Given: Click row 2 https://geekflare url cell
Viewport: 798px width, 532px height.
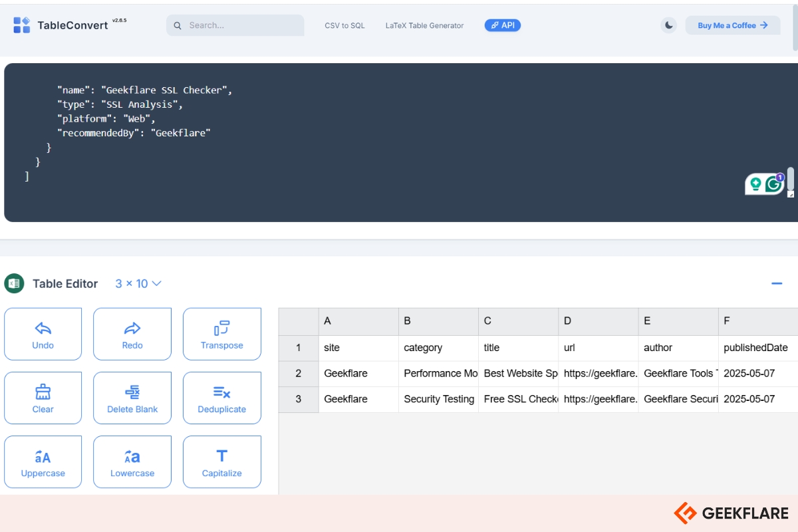Looking at the screenshot, I should 598,374.
